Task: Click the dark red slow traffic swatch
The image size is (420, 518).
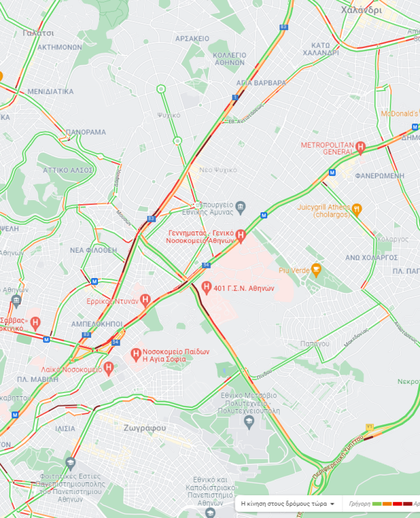Action: [408, 504]
